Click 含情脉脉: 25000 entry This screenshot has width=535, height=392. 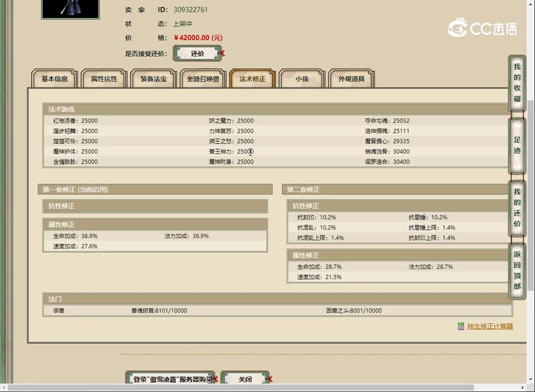pos(75,162)
